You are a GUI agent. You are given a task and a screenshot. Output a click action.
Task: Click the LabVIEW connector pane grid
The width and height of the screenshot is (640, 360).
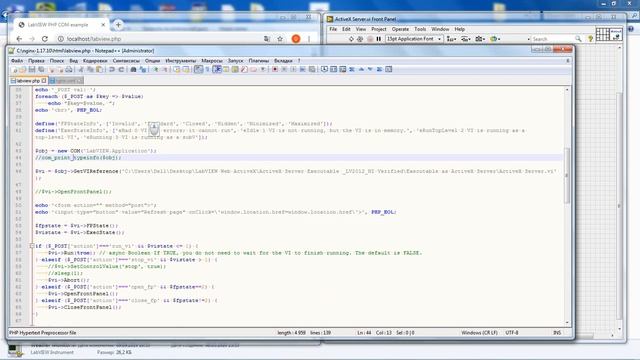[602, 35]
